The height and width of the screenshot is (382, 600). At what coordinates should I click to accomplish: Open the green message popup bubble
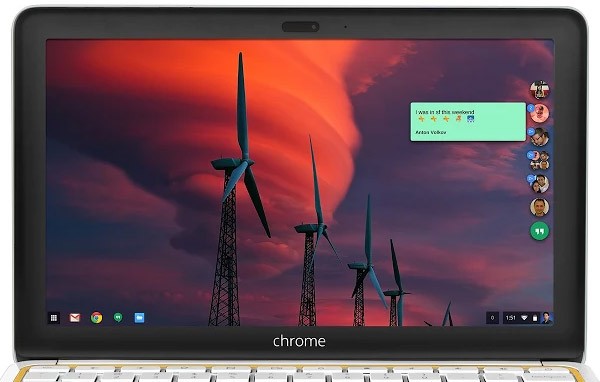point(468,122)
